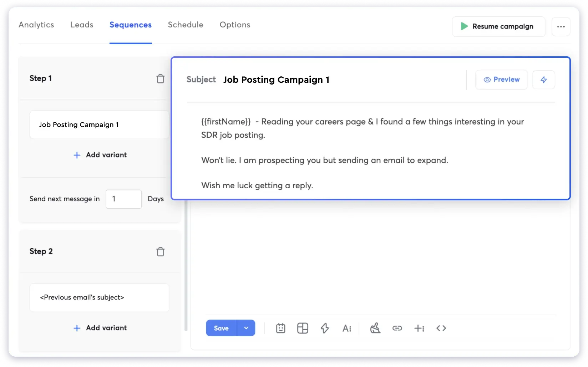Add a variant under Step 1
This screenshot has width=588, height=367.
point(99,155)
